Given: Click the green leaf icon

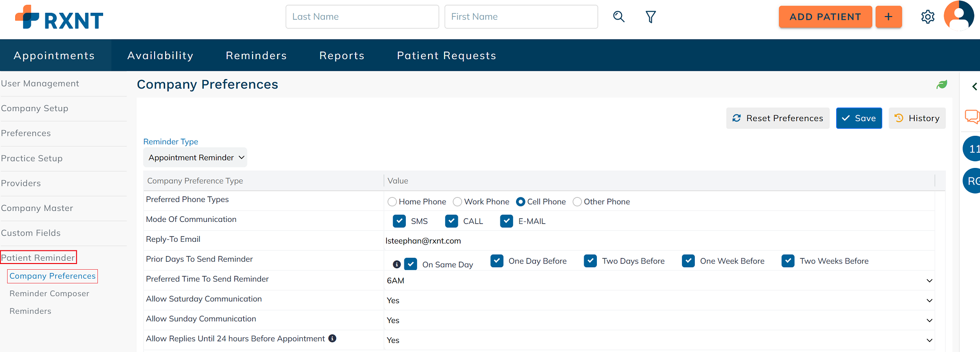Looking at the screenshot, I should tap(942, 84).
